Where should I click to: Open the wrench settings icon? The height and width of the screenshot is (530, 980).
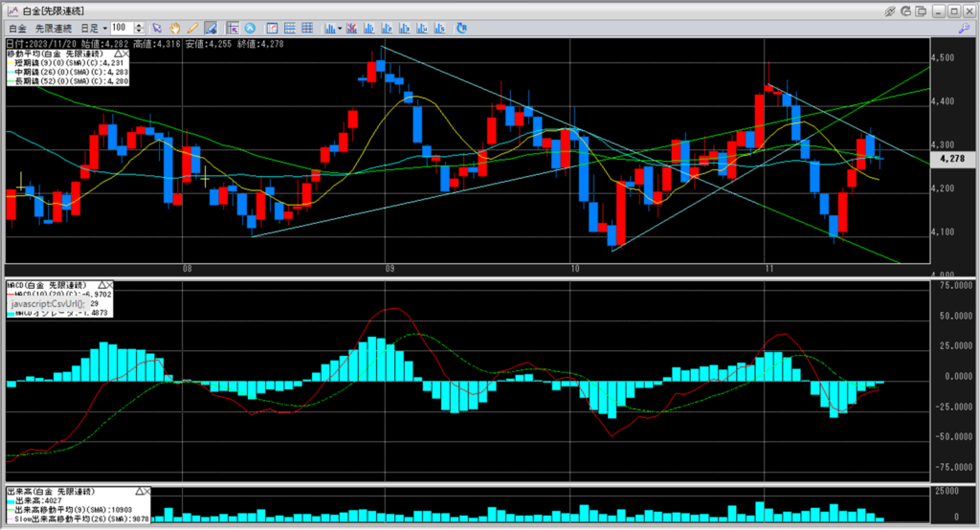pyautogui.click(x=965, y=28)
